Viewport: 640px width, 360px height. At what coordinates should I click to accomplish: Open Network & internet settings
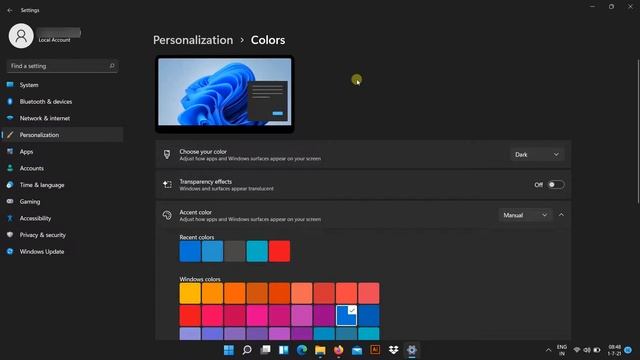[x=62, y=118]
